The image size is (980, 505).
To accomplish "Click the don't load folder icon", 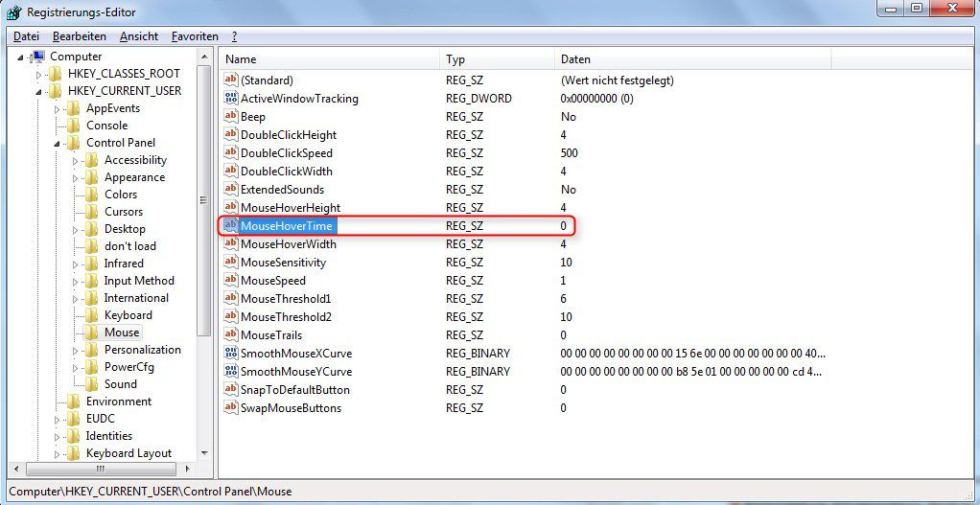I will 92,246.
